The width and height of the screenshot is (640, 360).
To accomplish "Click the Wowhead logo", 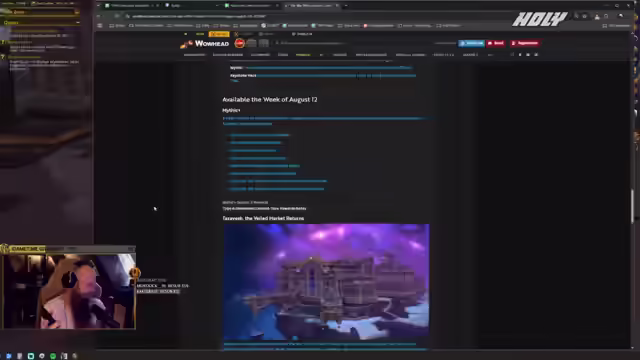I will [204, 44].
